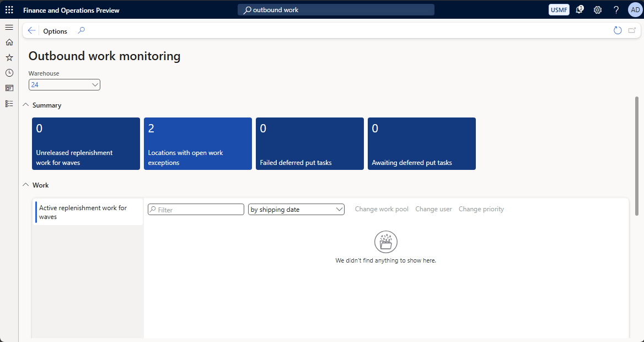Screen dimensions: 644x342
Task: Open the app launcher waffle icon
Action: pyautogui.click(x=9, y=10)
